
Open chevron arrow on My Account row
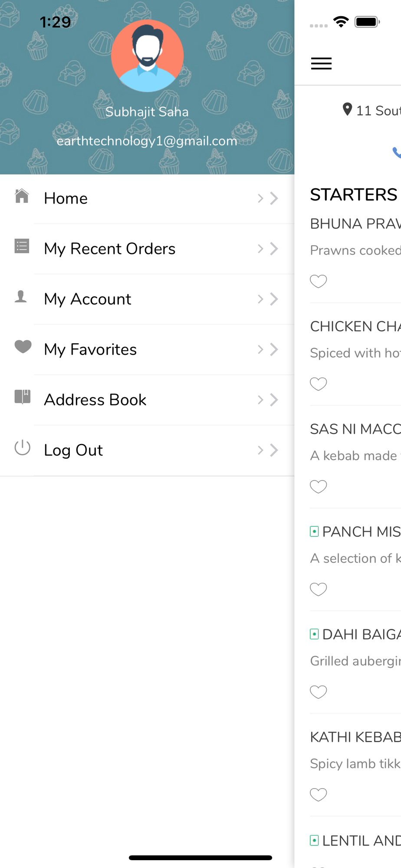[268, 299]
